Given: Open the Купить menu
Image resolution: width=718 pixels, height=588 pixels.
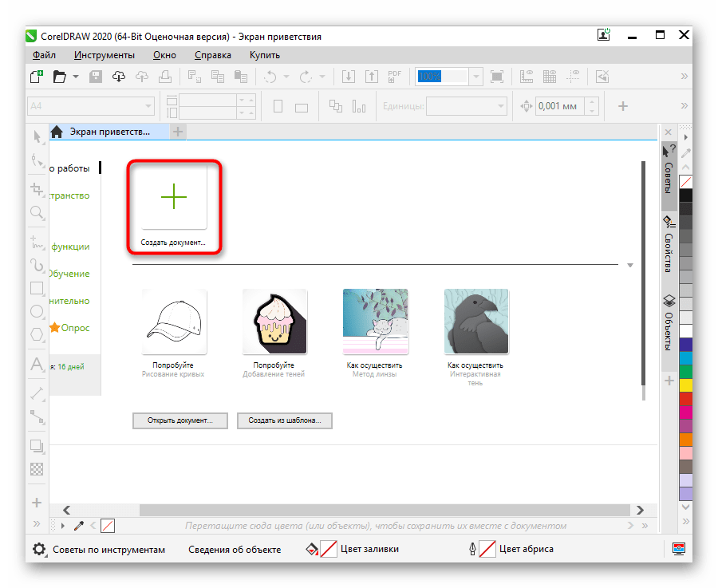Looking at the screenshot, I should pyautogui.click(x=265, y=55).
